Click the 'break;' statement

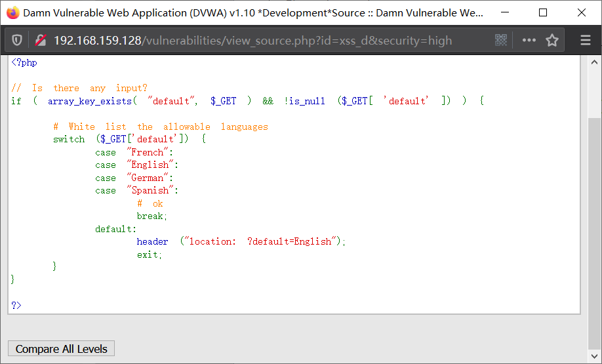tap(152, 216)
